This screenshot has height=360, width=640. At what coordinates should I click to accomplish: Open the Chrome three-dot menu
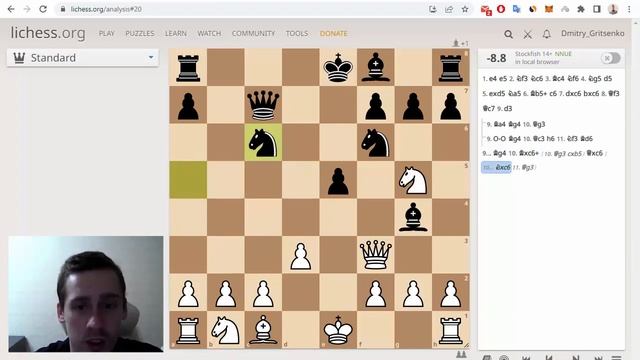pyautogui.click(x=629, y=9)
